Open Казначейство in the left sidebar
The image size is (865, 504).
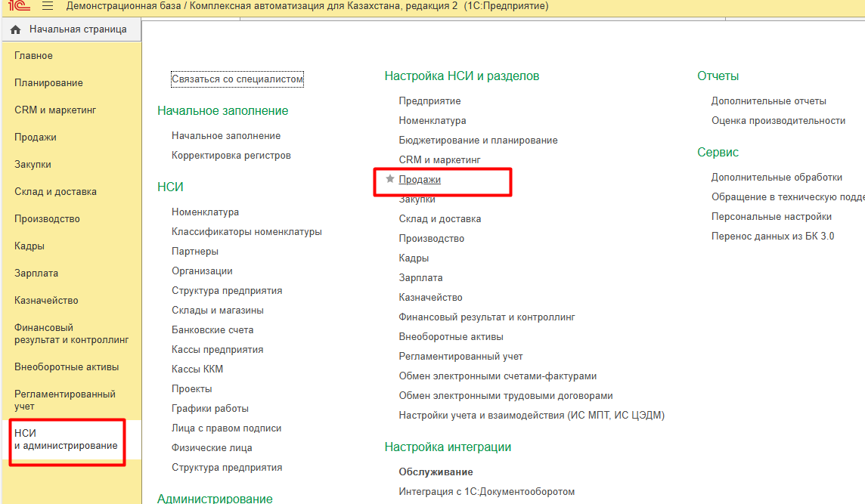46,301
